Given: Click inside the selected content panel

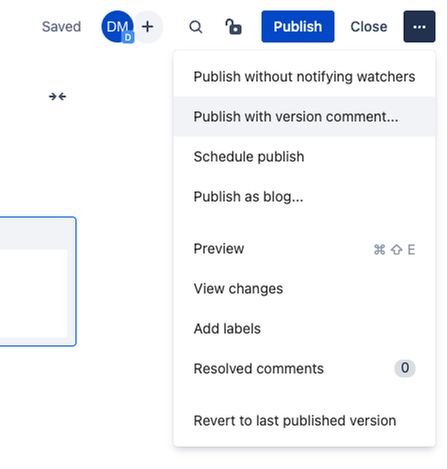Looking at the screenshot, I should tap(33, 293).
